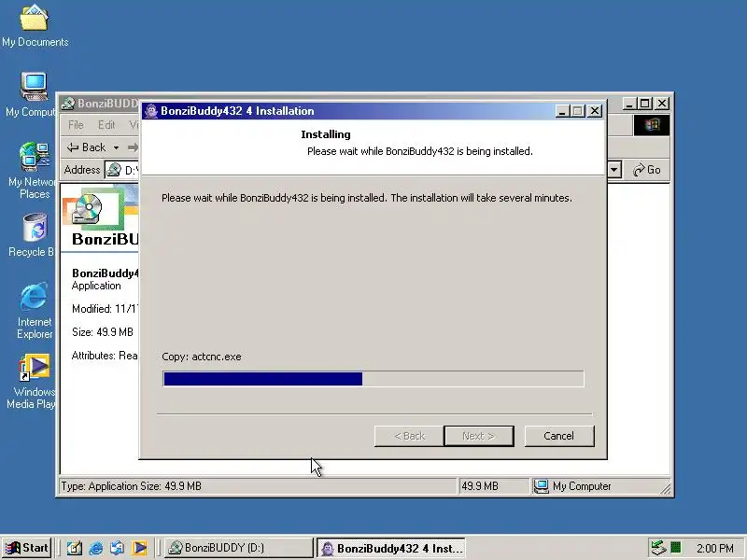This screenshot has height=560, width=747.
Task: Minimize the BonziBUDDY explorer window
Action: pyautogui.click(x=629, y=104)
